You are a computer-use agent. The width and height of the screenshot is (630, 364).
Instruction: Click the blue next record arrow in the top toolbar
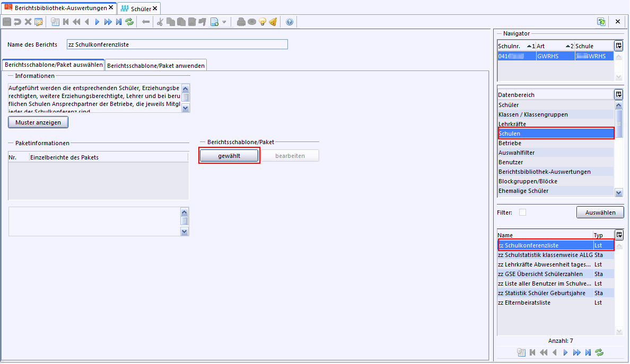click(x=97, y=22)
